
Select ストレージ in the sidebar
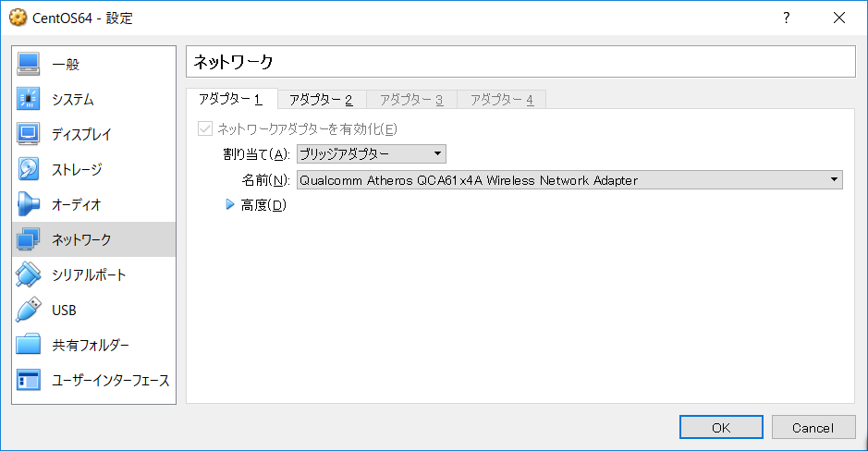point(93,169)
